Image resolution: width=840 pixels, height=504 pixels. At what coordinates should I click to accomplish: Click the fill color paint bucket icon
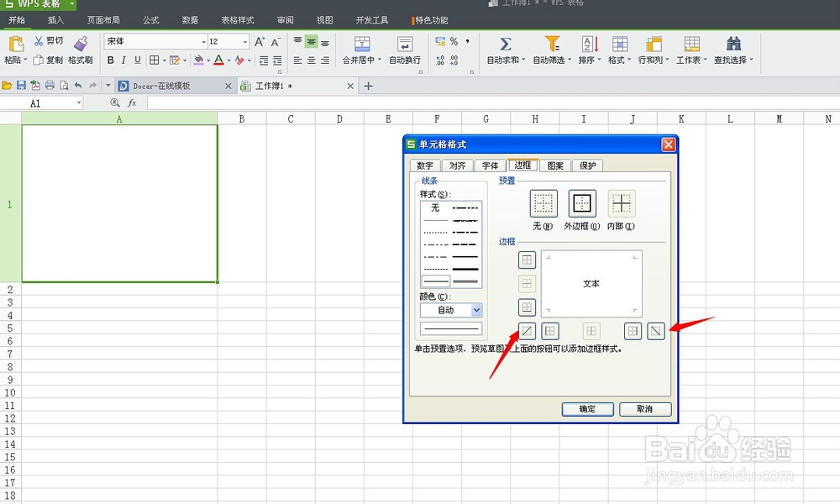[198, 60]
